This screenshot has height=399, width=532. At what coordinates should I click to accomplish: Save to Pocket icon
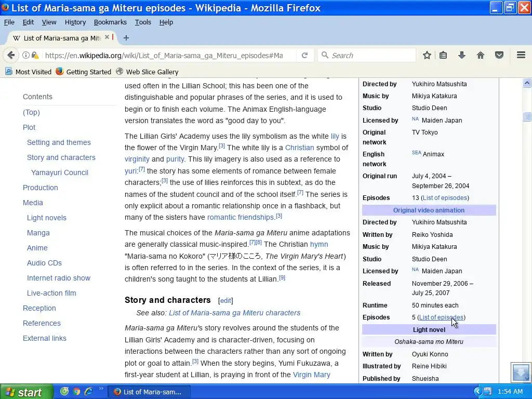[x=499, y=55]
